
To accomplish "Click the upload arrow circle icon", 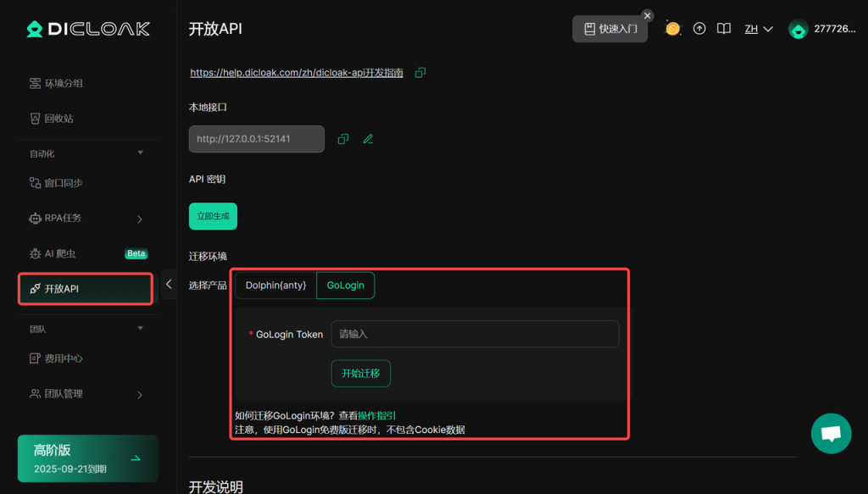I will [699, 29].
